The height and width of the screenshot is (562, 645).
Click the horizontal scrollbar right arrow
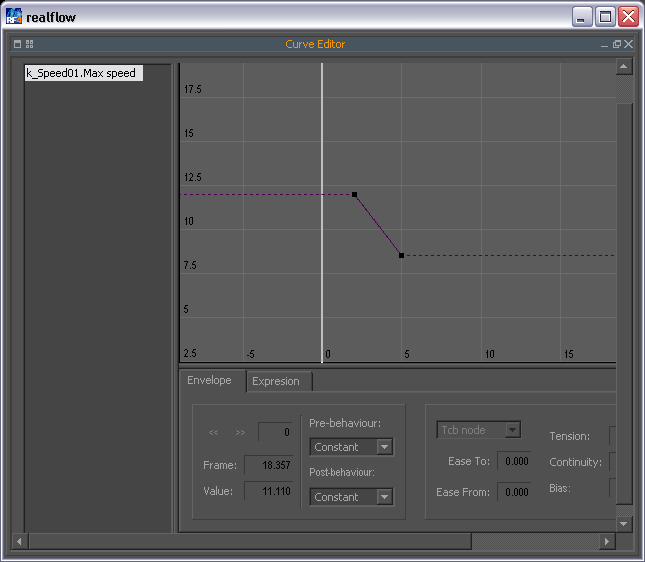pyautogui.click(x=607, y=541)
